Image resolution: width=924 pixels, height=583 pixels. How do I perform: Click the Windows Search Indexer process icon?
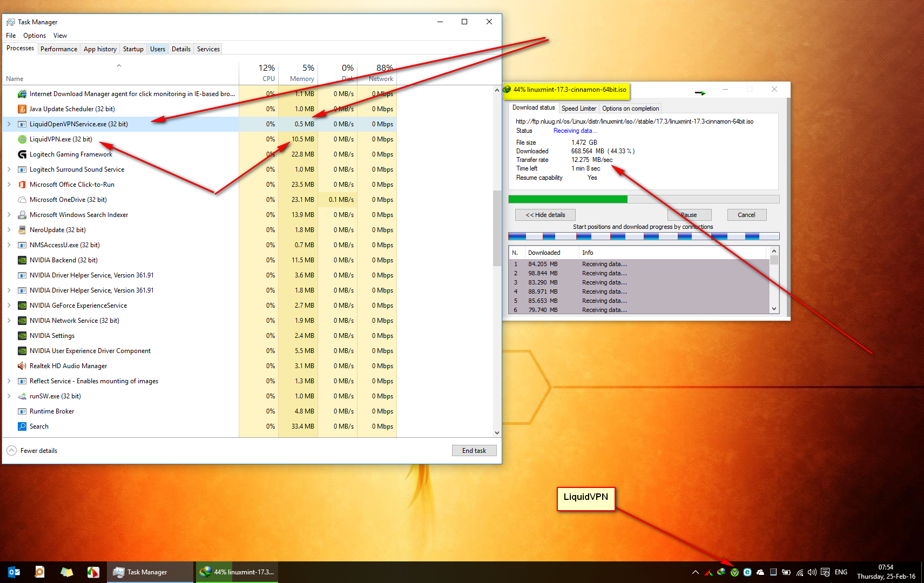tap(22, 215)
